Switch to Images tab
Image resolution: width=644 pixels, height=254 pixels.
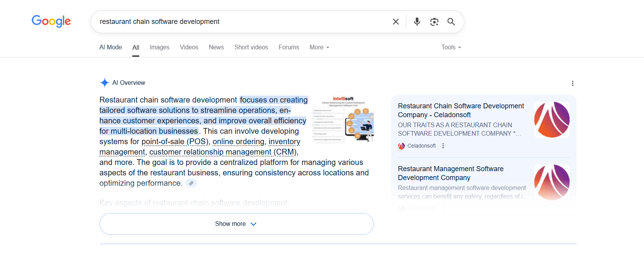point(160,47)
